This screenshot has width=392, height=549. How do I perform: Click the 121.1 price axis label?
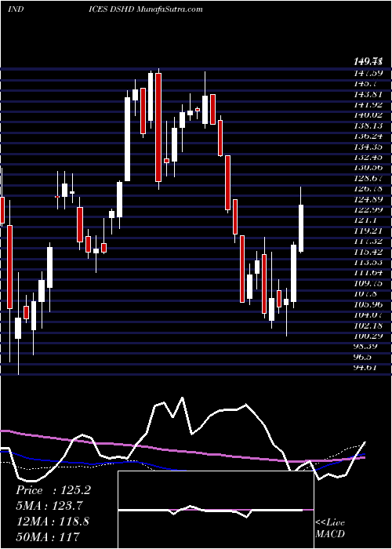pyautogui.click(x=365, y=220)
